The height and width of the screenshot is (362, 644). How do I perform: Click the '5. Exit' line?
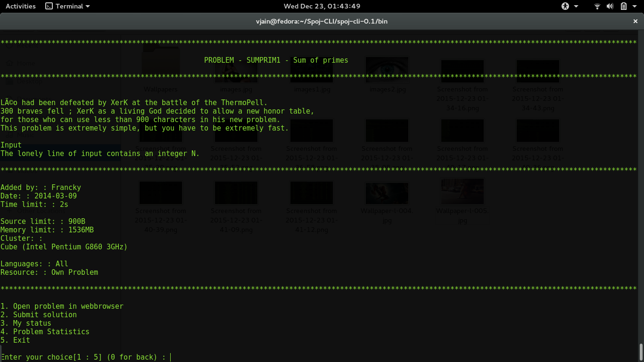(15, 340)
